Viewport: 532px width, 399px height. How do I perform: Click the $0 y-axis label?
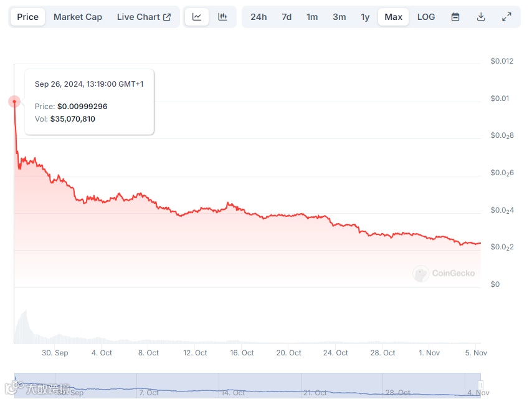pos(495,284)
